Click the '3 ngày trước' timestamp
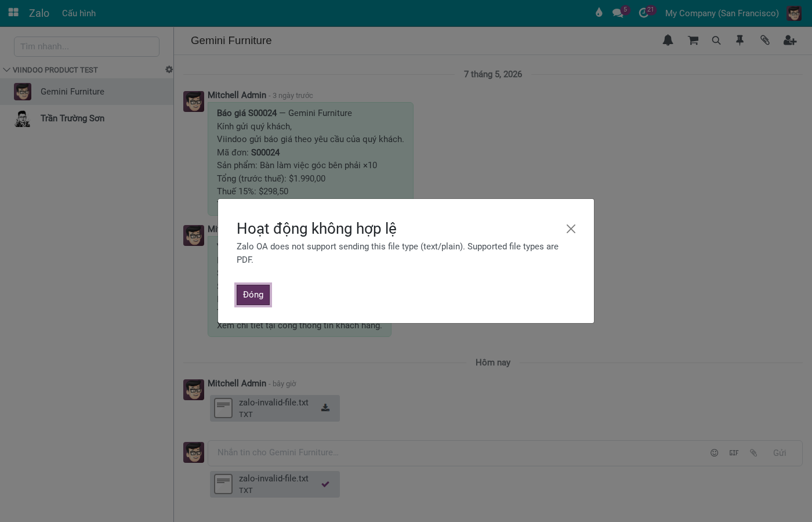 (293, 96)
